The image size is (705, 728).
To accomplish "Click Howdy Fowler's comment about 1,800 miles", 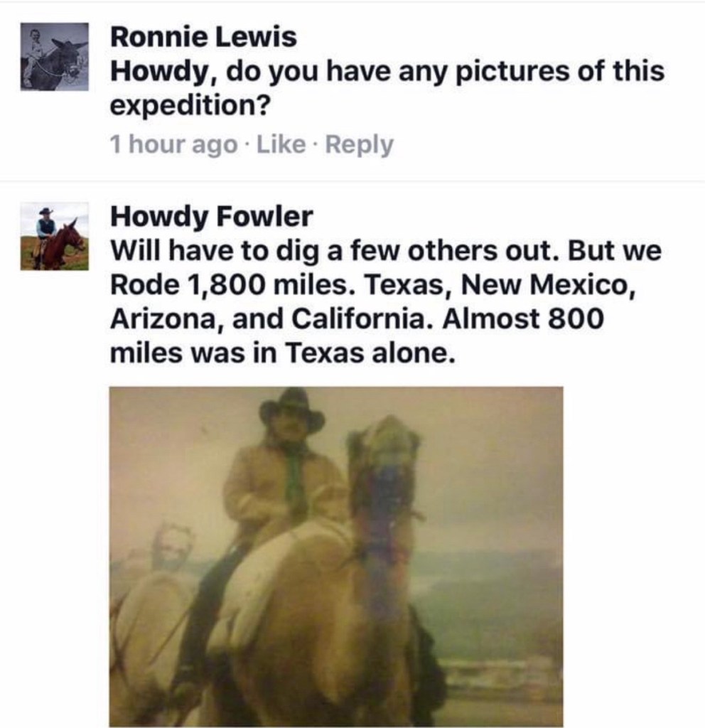I will pos(386,301).
